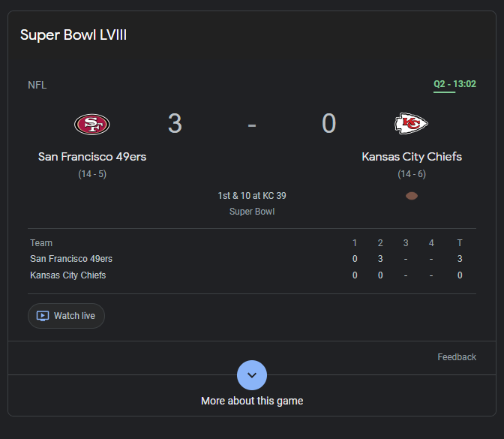Click the total column header T
Viewport: 504px width, 439px height.
click(460, 243)
